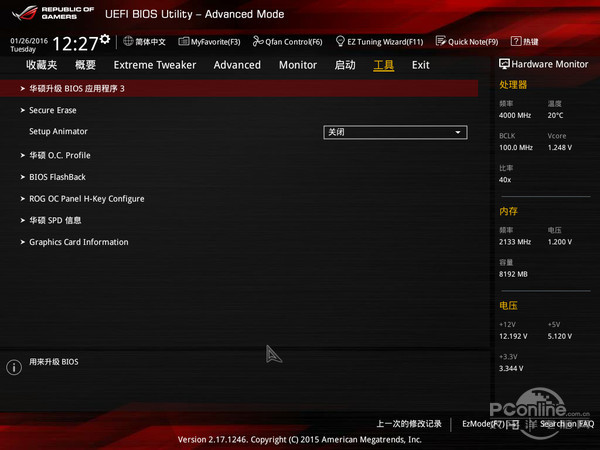Click the ratio value 40x
Image resolution: width=600 pixels, height=450 pixels.
point(505,179)
